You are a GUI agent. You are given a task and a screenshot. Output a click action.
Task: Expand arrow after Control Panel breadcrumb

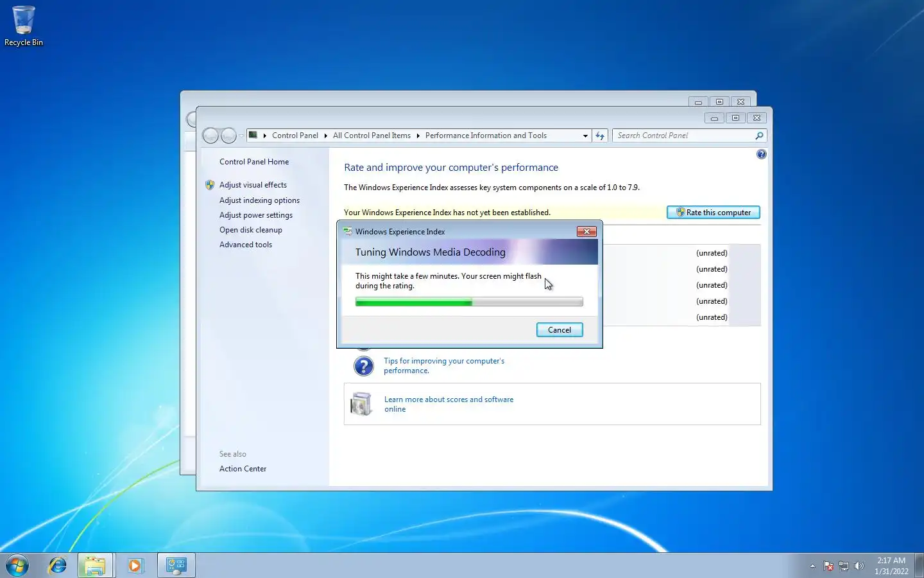click(326, 136)
